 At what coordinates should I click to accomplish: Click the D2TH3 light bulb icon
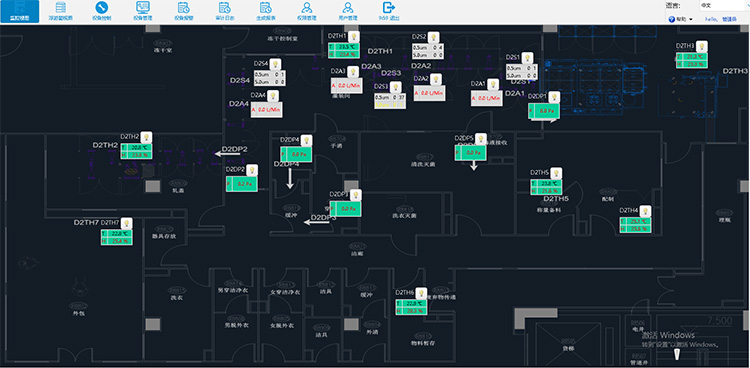click(702, 46)
